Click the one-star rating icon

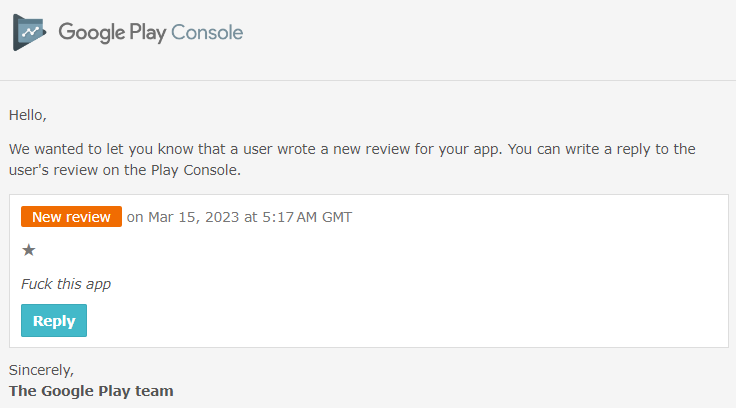point(29,250)
